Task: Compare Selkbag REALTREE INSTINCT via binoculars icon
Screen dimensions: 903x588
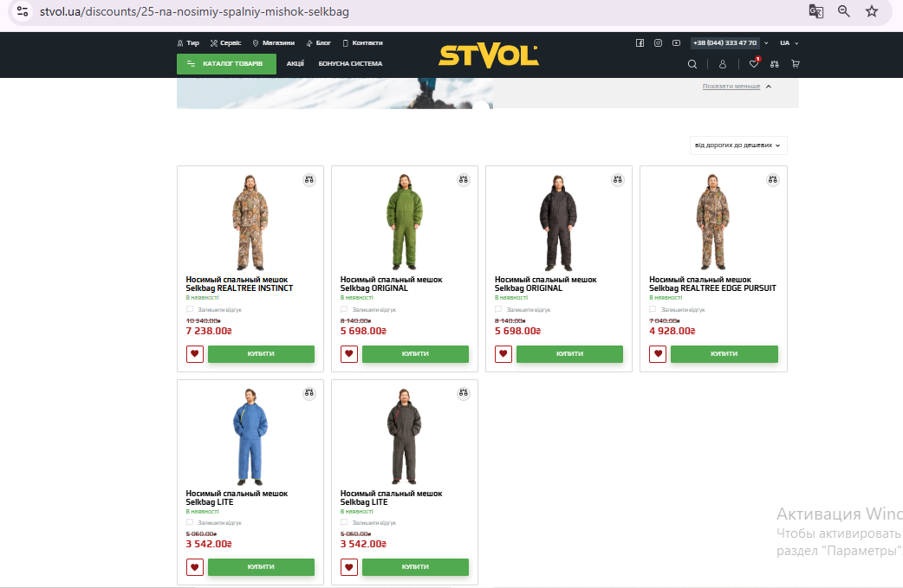Action: (x=309, y=179)
